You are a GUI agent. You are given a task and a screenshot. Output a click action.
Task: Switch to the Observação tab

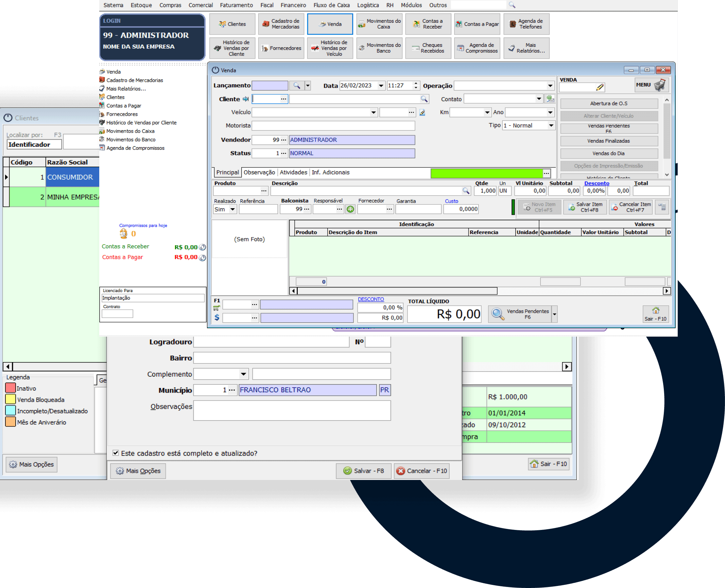tap(259, 172)
